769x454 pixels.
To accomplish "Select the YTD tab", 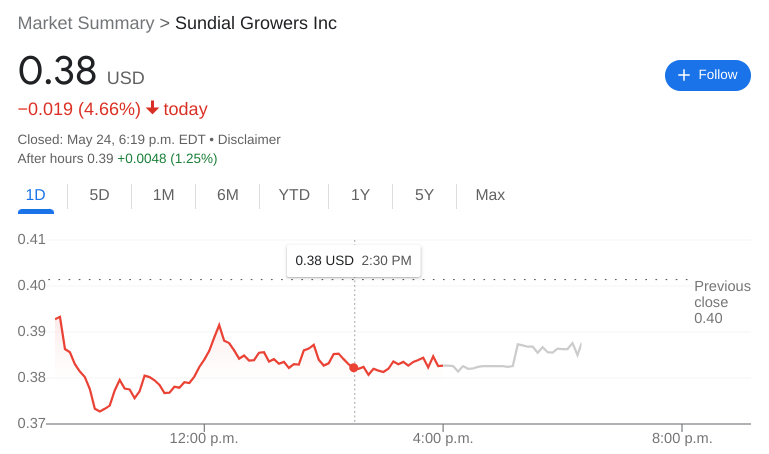I will coord(294,195).
